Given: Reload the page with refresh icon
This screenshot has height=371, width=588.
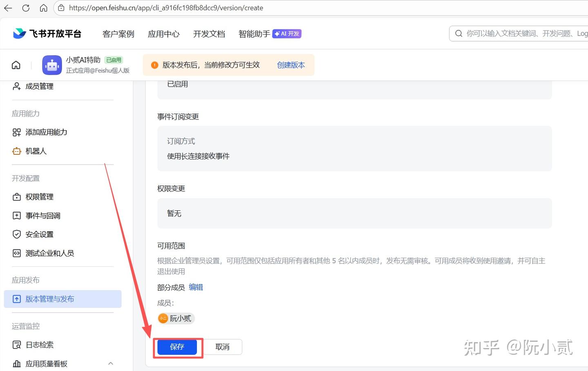Looking at the screenshot, I should click(26, 8).
